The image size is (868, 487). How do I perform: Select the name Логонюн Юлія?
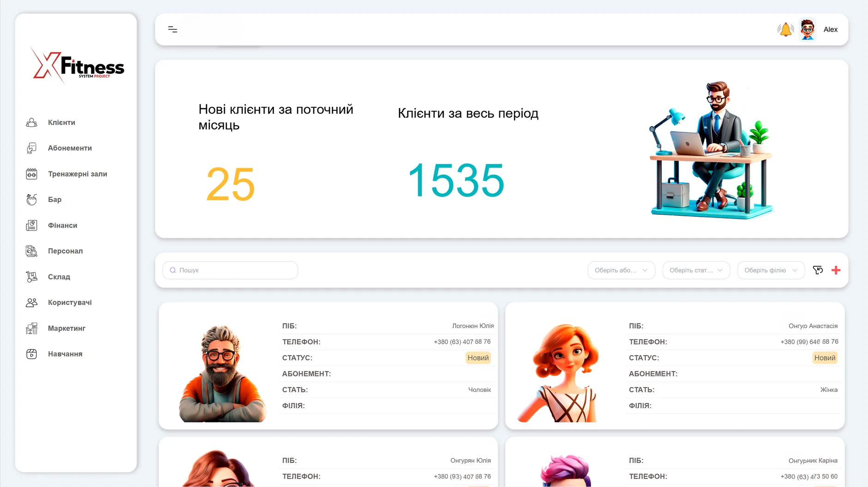tap(473, 326)
